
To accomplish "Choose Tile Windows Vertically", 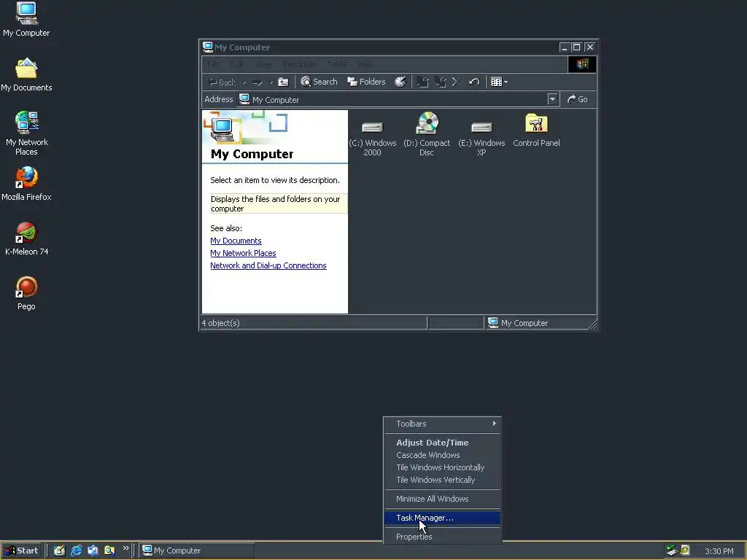I will click(x=443, y=480).
